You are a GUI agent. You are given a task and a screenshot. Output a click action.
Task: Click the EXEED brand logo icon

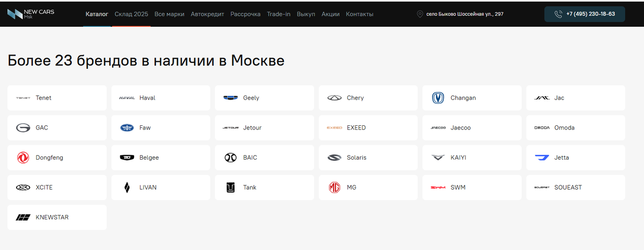pos(334,128)
